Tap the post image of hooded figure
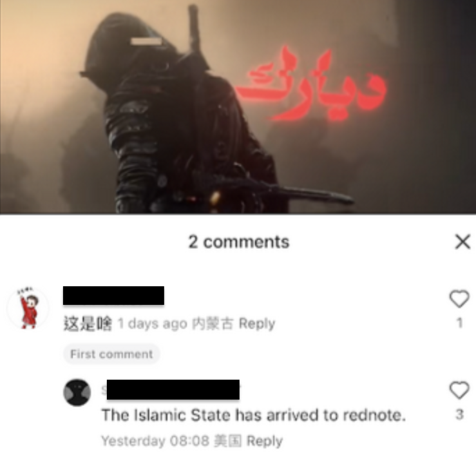This screenshot has height=464, width=476. point(238,107)
